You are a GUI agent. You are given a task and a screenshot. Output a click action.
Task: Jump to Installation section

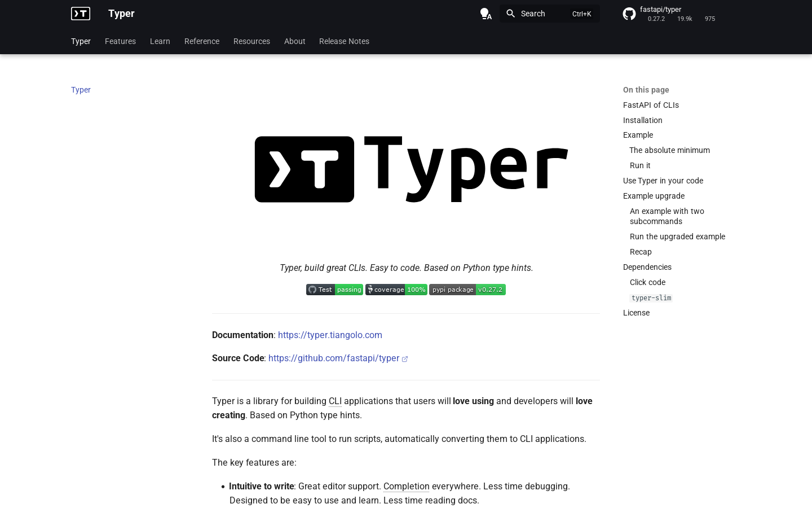(643, 120)
